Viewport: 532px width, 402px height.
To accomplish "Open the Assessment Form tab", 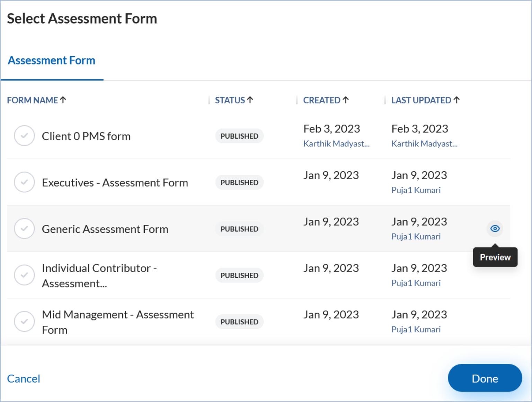I will 52,61.
